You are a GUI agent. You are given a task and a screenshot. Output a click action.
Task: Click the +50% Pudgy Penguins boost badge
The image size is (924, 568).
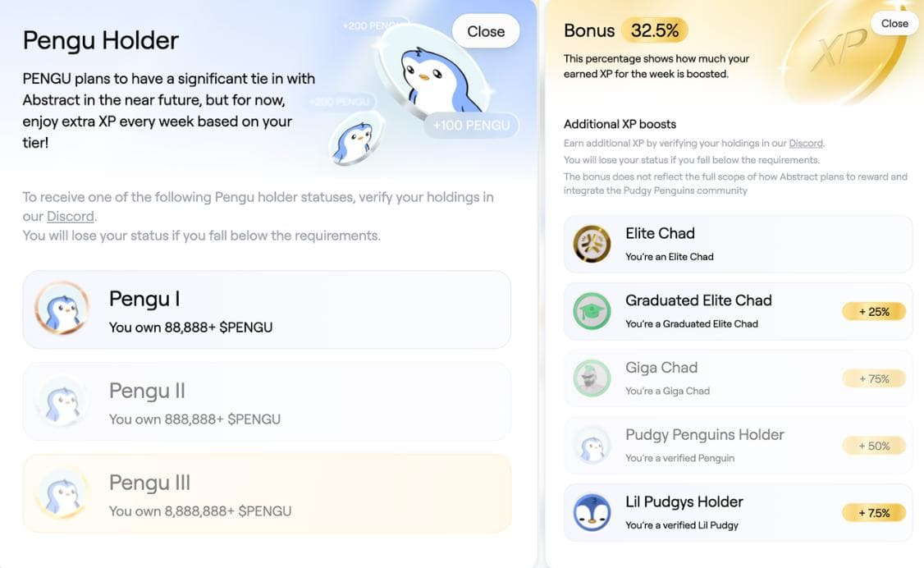click(x=874, y=447)
